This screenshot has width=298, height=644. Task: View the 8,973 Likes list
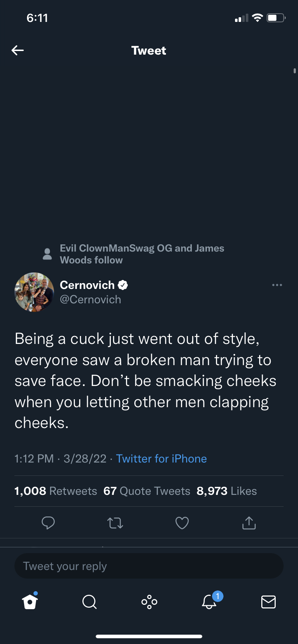click(227, 491)
